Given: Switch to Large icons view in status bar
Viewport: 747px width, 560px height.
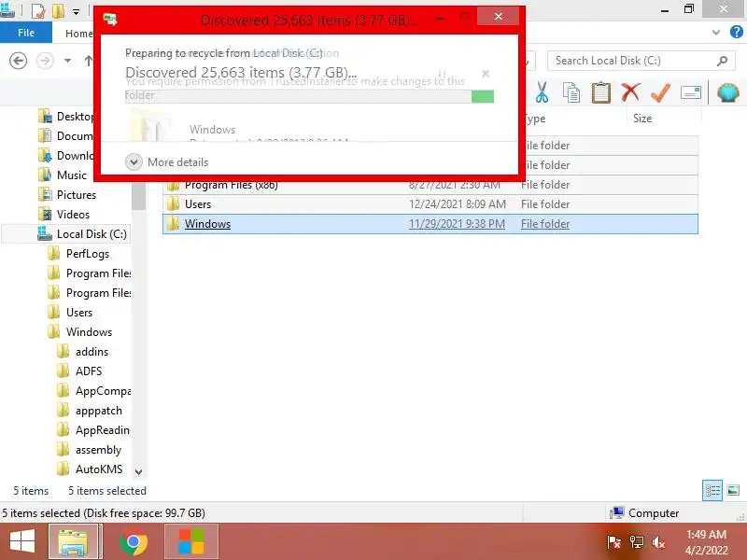Looking at the screenshot, I should (733, 490).
